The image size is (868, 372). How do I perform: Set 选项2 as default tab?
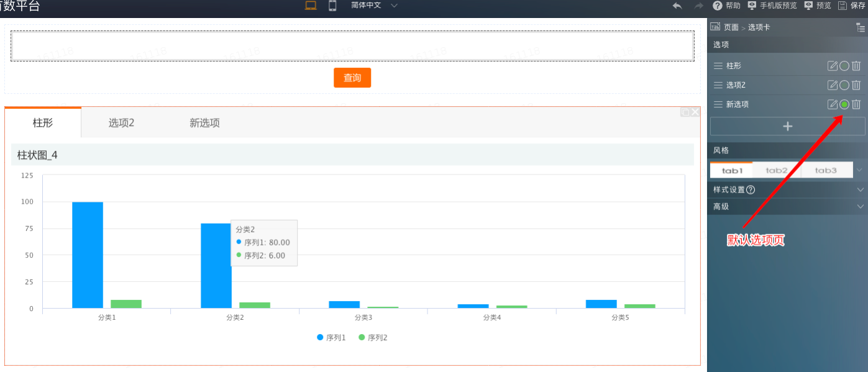(844, 85)
